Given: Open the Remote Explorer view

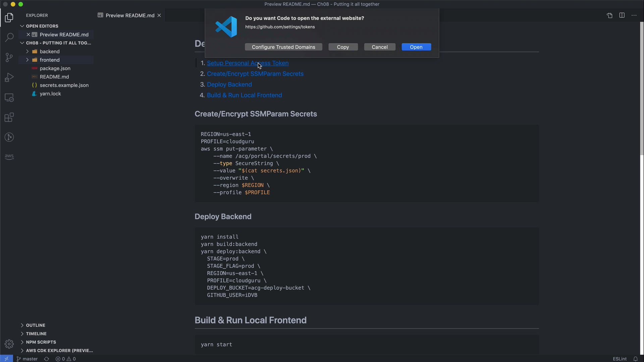Looking at the screenshot, I should click(9, 98).
